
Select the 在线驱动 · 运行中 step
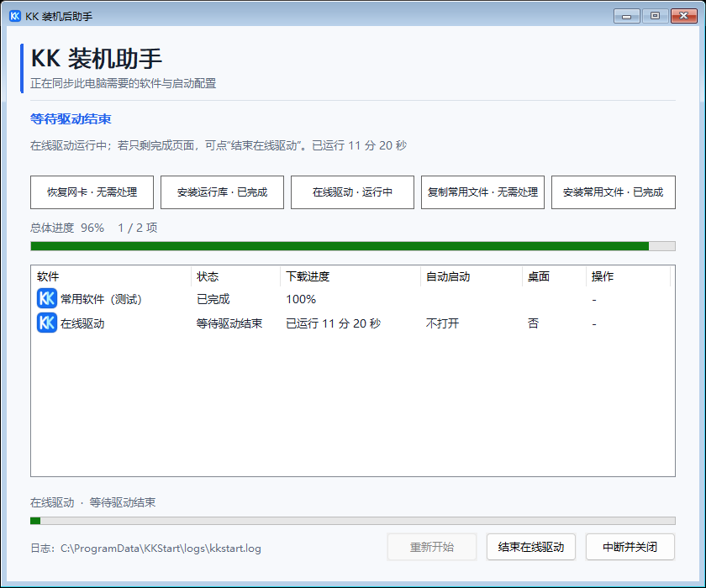[x=352, y=192]
